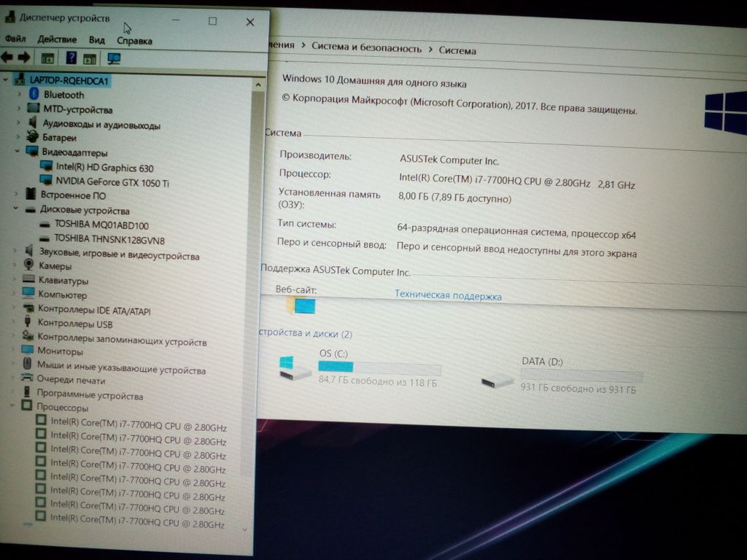Collapse the Устройства и диски group header

pos(306,332)
